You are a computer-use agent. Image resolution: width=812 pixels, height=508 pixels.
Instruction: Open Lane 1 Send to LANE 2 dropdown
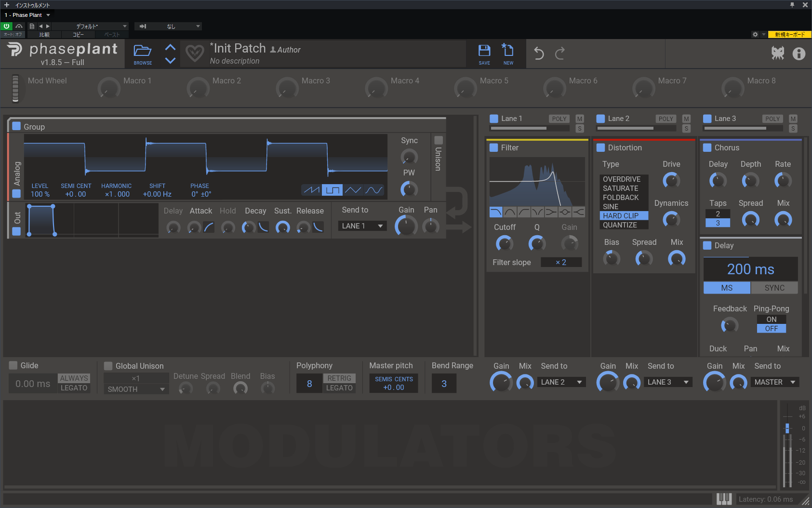coord(561,382)
